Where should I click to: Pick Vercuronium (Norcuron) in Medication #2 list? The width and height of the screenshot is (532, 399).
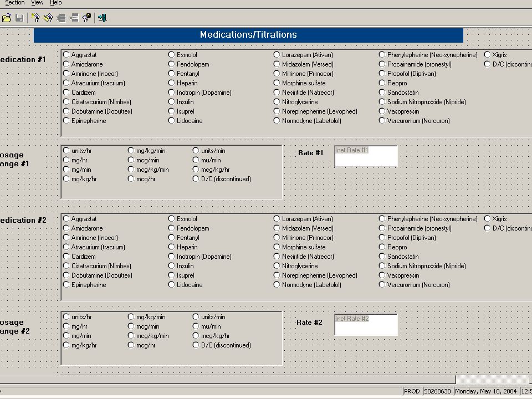point(382,285)
